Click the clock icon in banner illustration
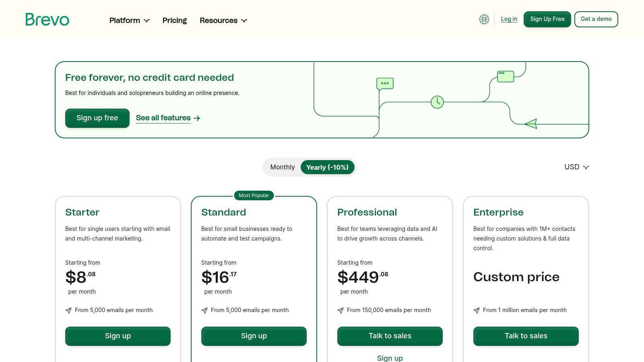The height and width of the screenshot is (362, 644). coord(437,102)
